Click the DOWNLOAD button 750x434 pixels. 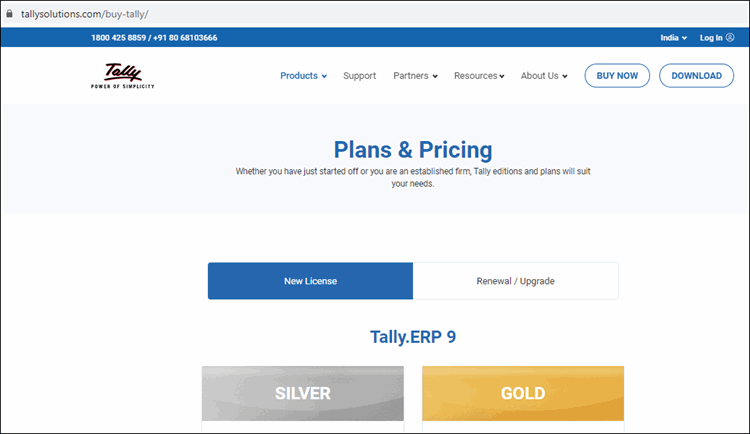[x=696, y=76]
